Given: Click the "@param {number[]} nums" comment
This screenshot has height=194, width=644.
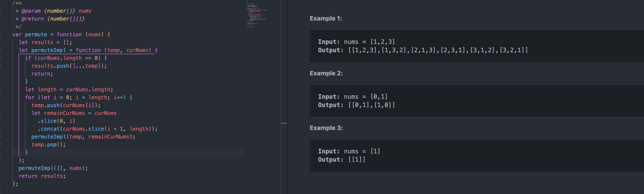Looking at the screenshot, I should click(x=56, y=11).
